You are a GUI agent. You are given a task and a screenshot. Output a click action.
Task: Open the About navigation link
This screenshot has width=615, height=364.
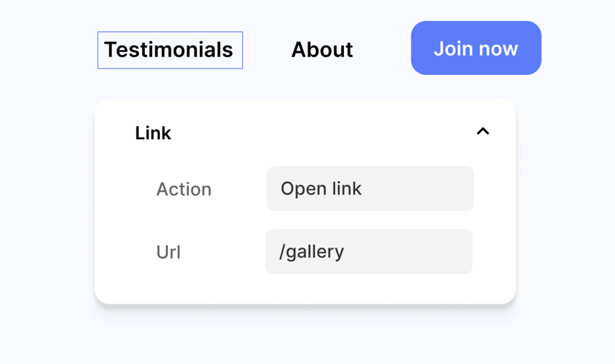tap(322, 50)
